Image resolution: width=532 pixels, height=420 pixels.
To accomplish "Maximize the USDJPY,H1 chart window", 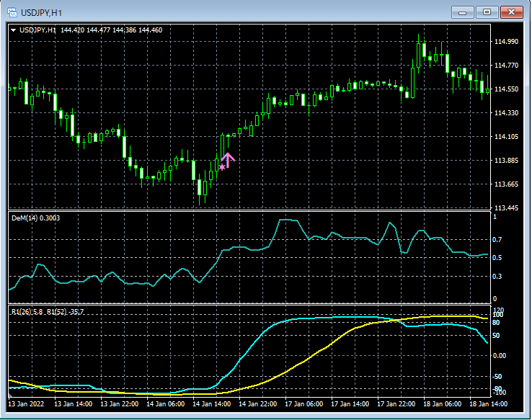I will [x=487, y=12].
